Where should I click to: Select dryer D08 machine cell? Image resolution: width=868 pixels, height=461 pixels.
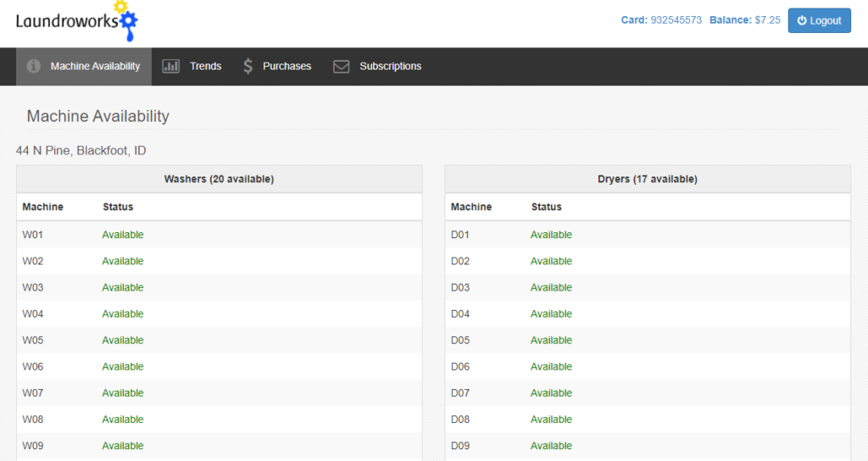point(460,419)
